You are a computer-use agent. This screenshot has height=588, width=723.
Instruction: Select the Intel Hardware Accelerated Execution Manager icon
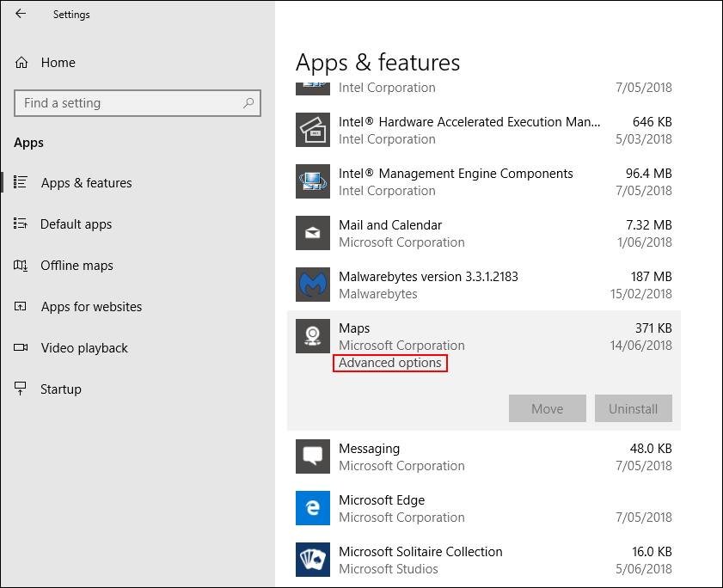point(313,130)
